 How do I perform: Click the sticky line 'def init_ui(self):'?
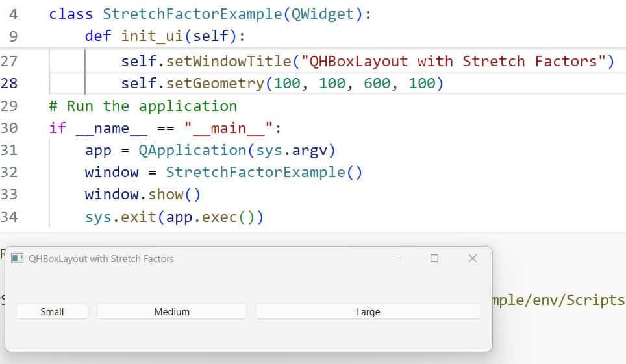(165, 36)
